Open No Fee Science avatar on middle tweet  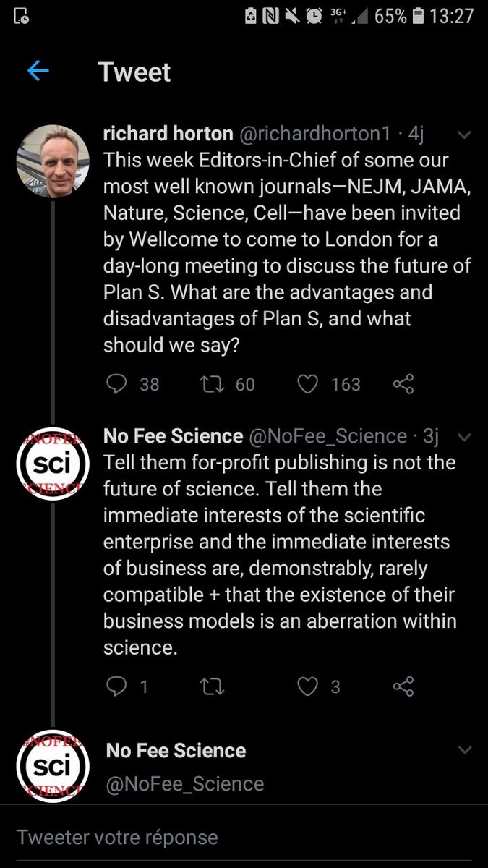click(53, 463)
